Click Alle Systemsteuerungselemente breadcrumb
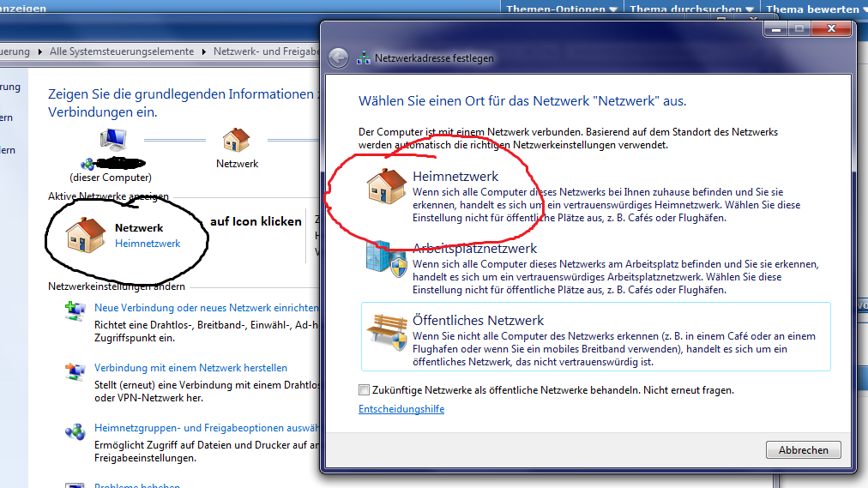The image size is (868, 488). (122, 51)
